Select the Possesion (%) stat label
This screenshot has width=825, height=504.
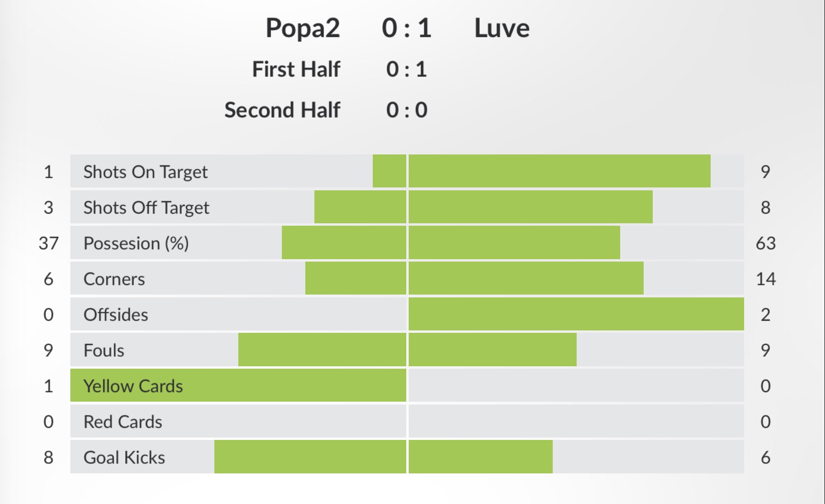click(x=136, y=243)
